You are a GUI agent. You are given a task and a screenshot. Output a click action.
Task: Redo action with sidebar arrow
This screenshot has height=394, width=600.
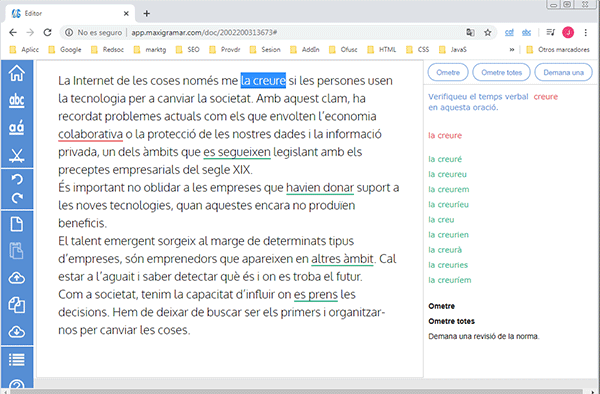[x=17, y=198]
